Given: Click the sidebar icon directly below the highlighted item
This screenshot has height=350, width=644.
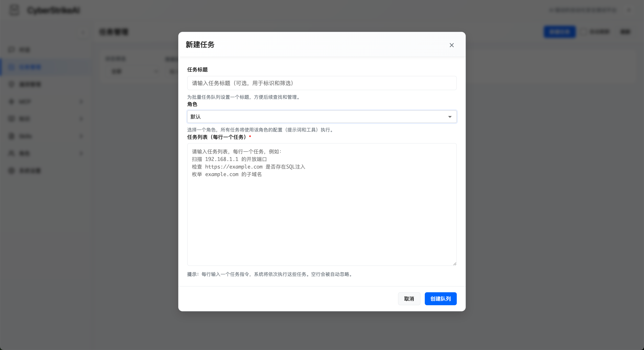Looking at the screenshot, I should pos(11,84).
